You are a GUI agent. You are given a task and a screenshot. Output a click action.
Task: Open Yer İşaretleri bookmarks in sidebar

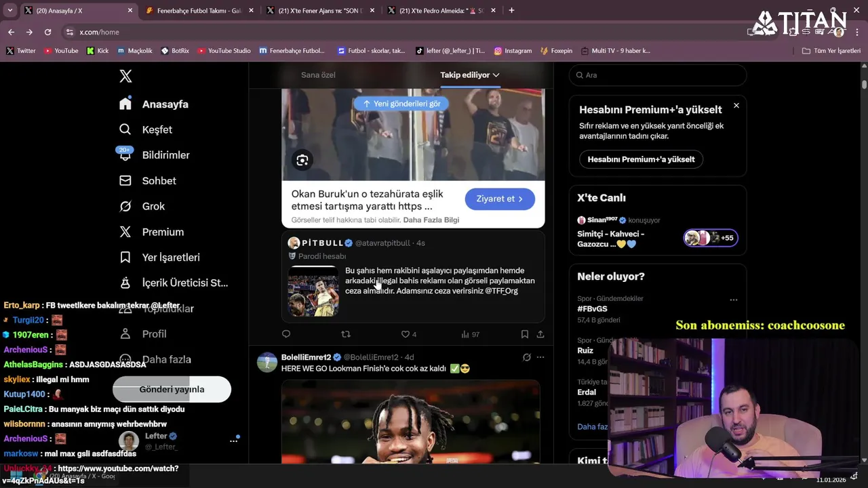(159, 258)
